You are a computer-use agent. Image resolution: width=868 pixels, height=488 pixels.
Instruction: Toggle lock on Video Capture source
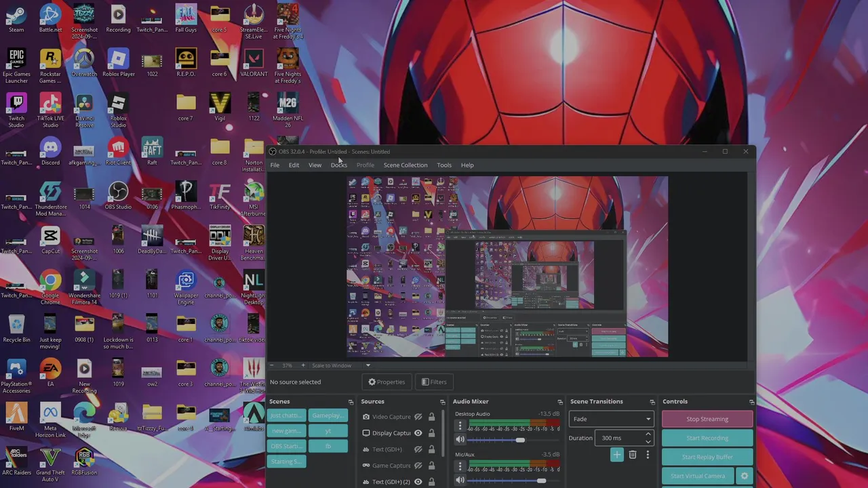pyautogui.click(x=431, y=417)
